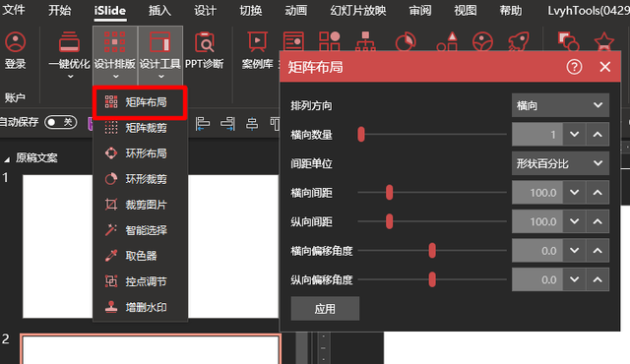Decrease the 横向数量 value
Screen dimensions: 630x364
575,135
